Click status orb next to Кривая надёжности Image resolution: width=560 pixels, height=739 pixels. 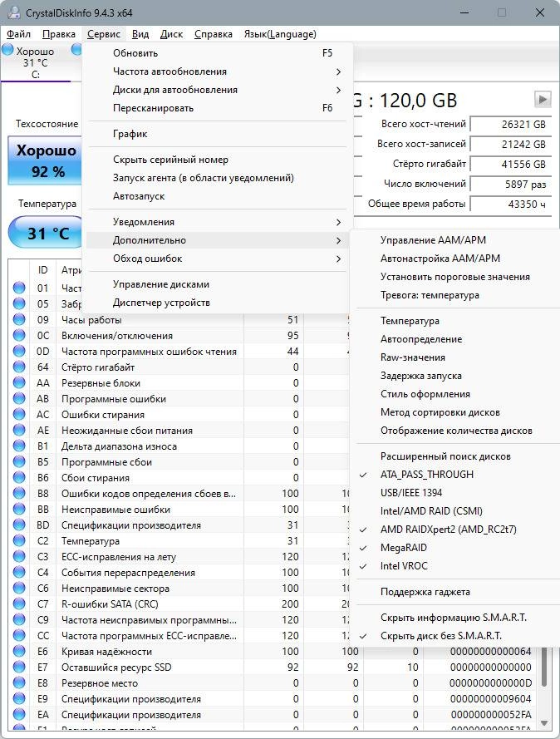19,652
